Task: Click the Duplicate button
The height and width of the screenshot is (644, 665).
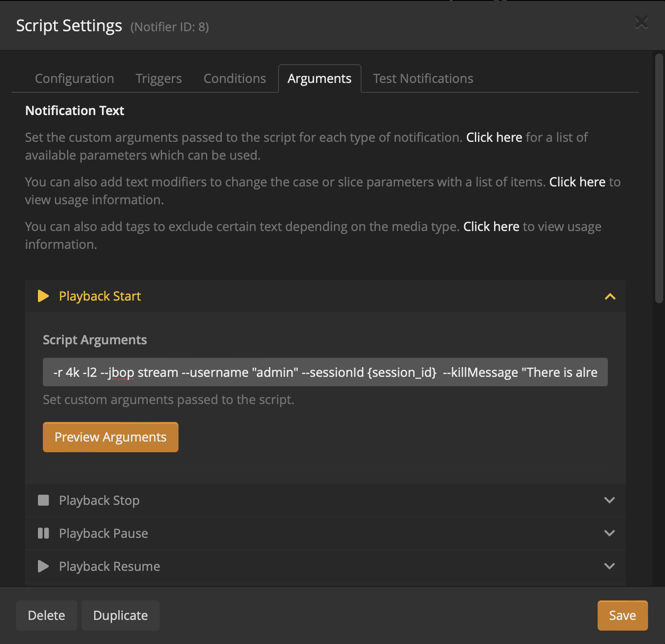Action: tap(121, 615)
